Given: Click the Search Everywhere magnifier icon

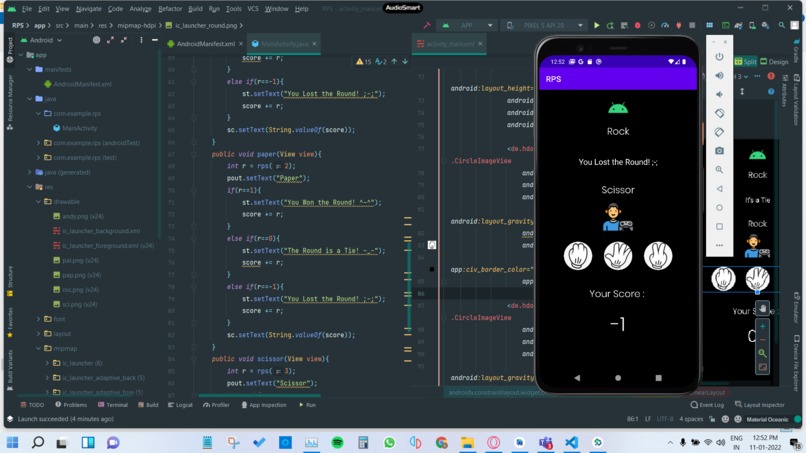Looking at the screenshot, I should [x=781, y=25].
